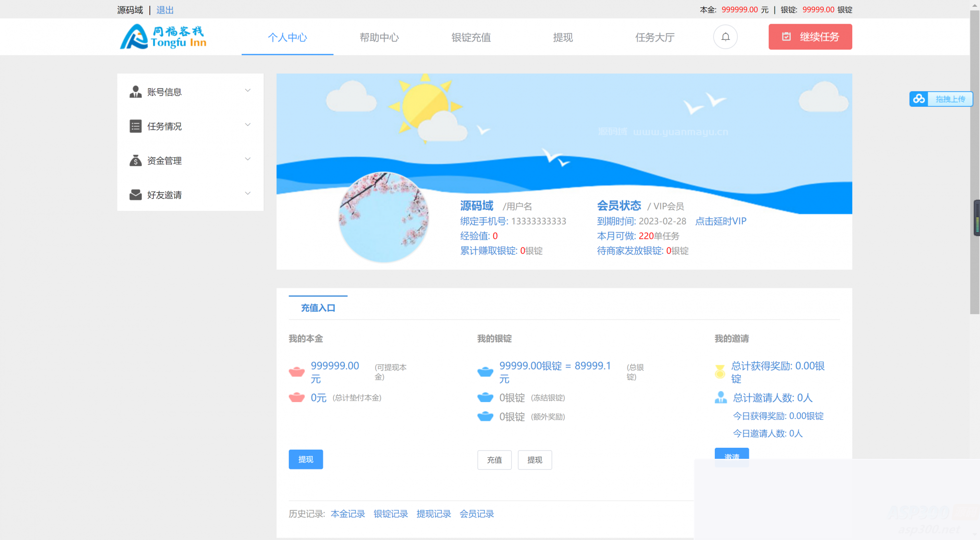Screen dimensions: 980x540
Task: Switch to the 任务大厅 tab
Action: click(x=655, y=37)
